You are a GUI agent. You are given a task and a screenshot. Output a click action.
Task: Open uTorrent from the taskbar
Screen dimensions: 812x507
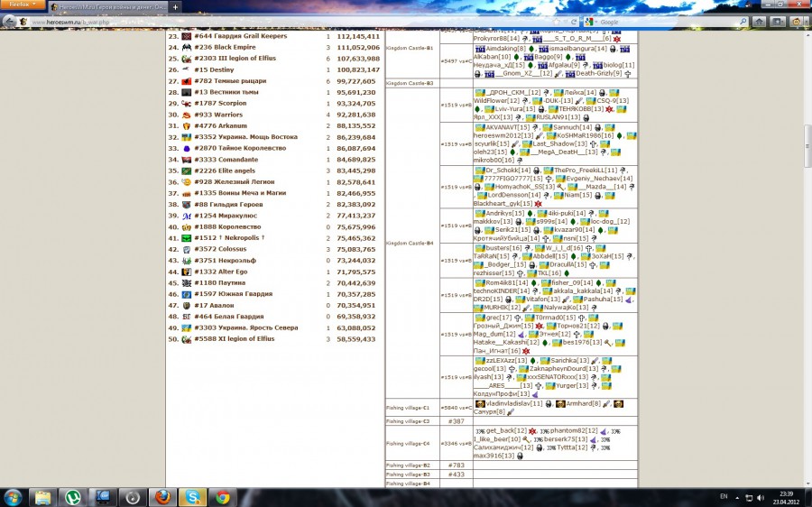72,496
